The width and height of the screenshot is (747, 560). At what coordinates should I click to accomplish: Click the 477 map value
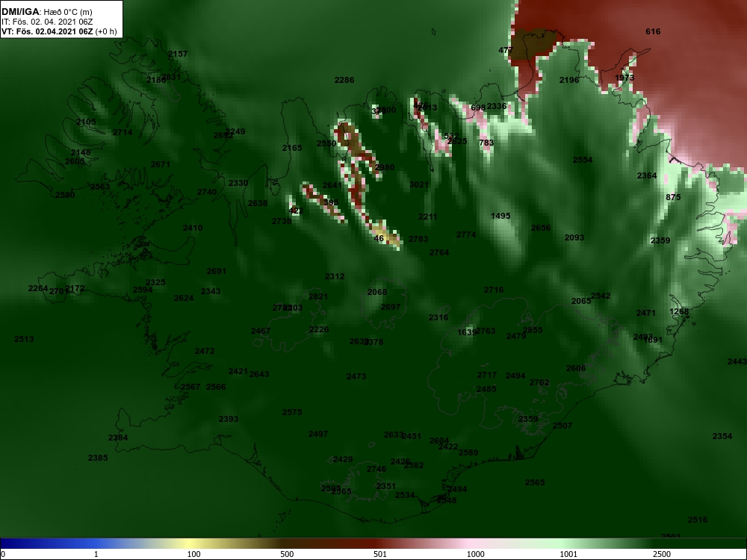point(506,50)
